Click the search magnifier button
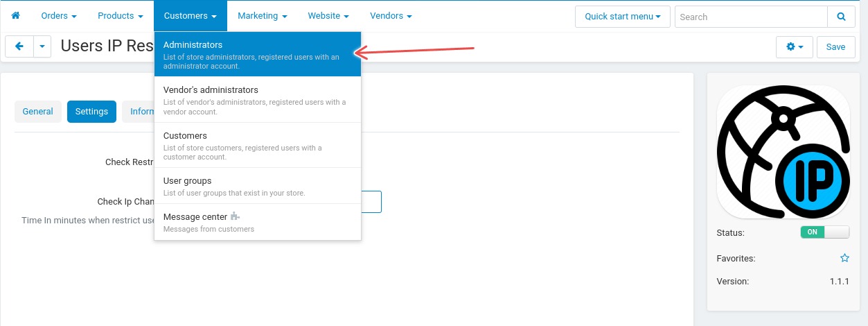The width and height of the screenshot is (868, 326). [x=841, y=17]
